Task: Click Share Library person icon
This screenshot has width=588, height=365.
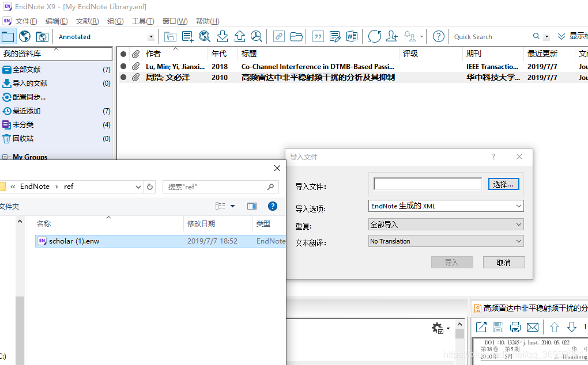Action: click(x=391, y=37)
